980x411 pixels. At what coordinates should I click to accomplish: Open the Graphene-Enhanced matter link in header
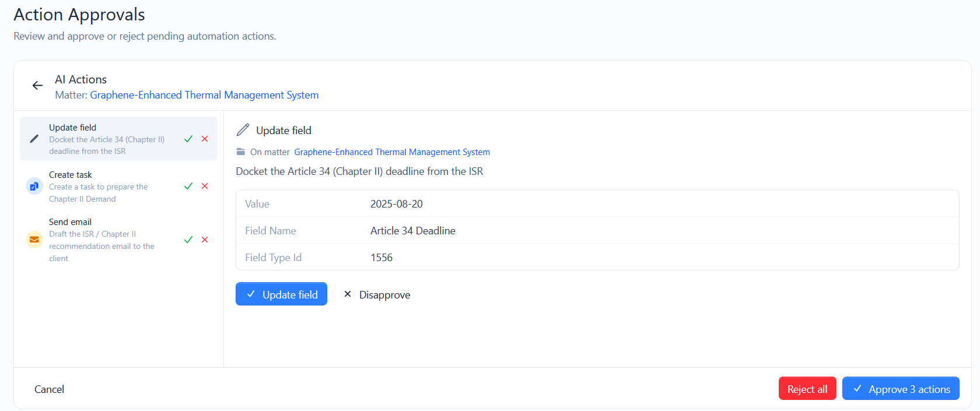coord(204,95)
